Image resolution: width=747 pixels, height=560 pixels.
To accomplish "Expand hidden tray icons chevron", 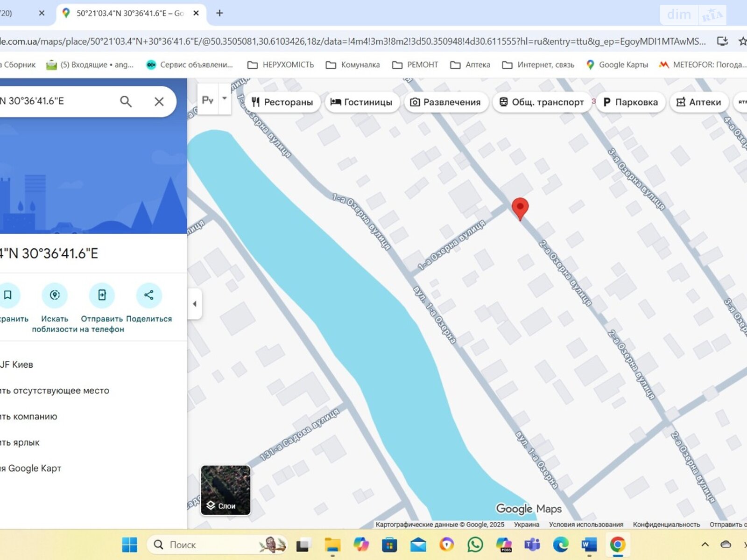I will point(705,544).
